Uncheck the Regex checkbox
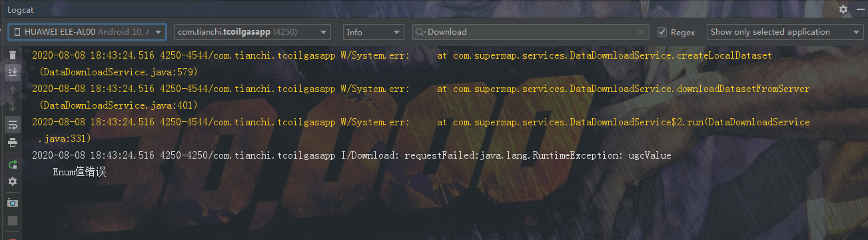Viewport: 868px width, 240px height. [x=662, y=32]
